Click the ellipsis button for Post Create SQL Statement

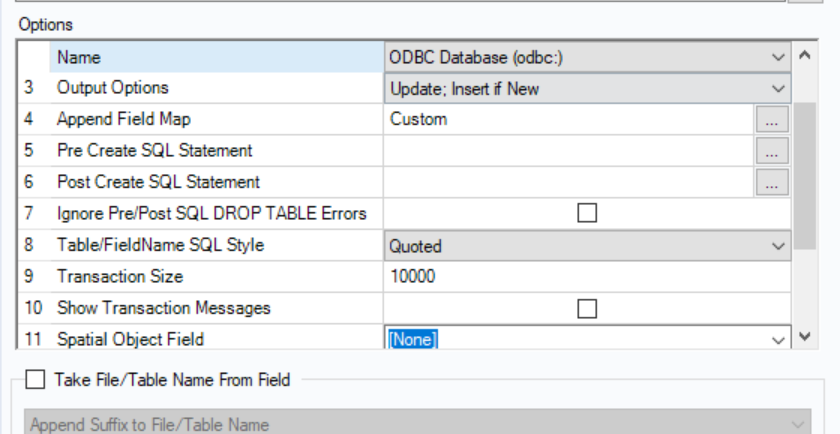pyautogui.click(x=772, y=182)
